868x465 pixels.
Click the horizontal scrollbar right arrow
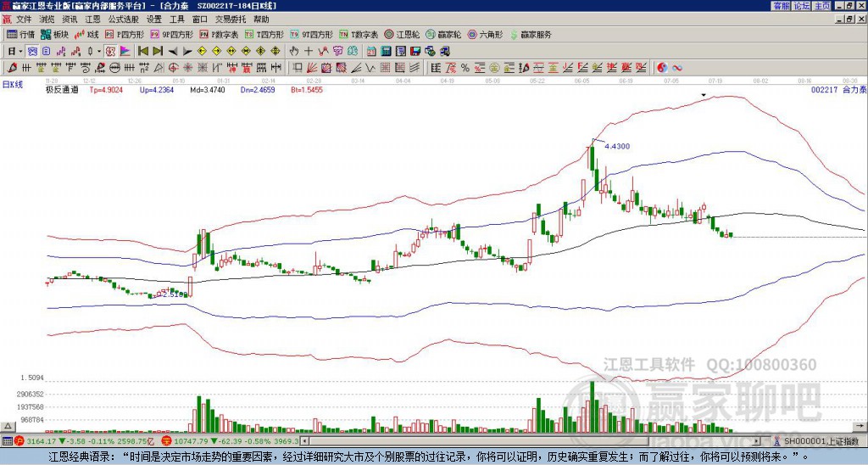click(757, 441)
